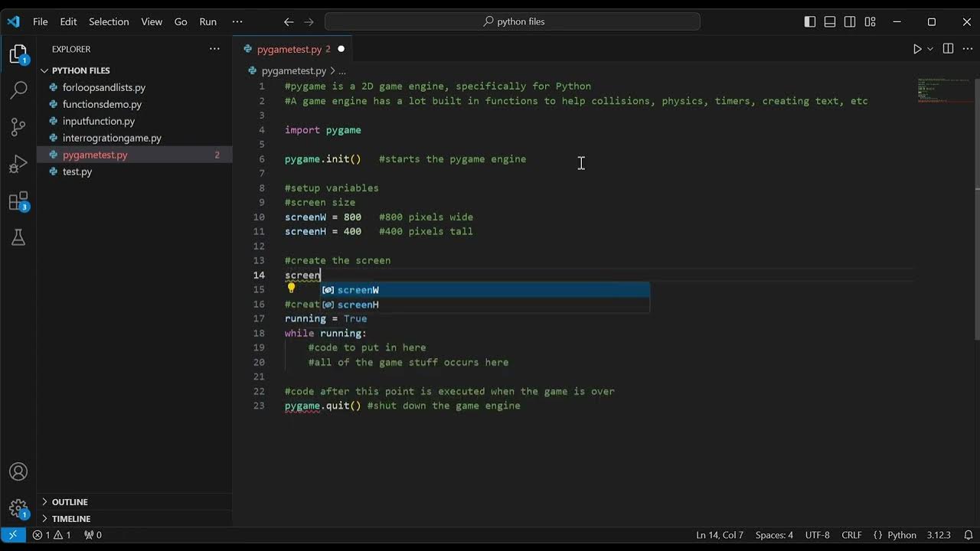Open the Extensions view icon
The width and height of the screenshot is (980, 551).
tap(18, 201)
